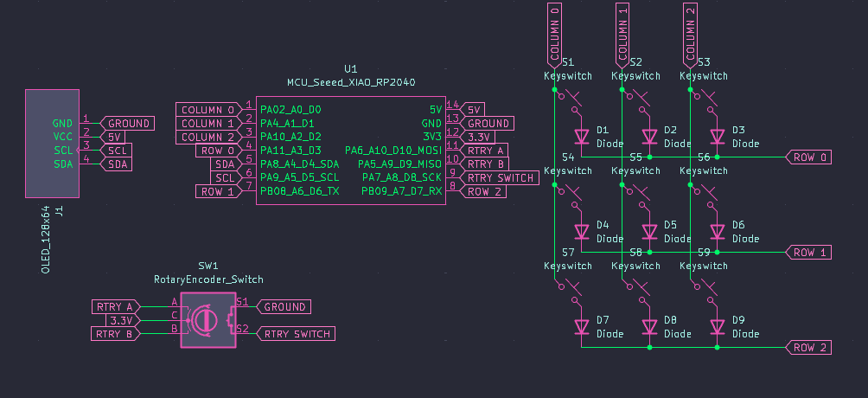This screenshot has width=868, height=398.
Task: Click the OLED_128x64 vertical text
Action: click(46, 238)
